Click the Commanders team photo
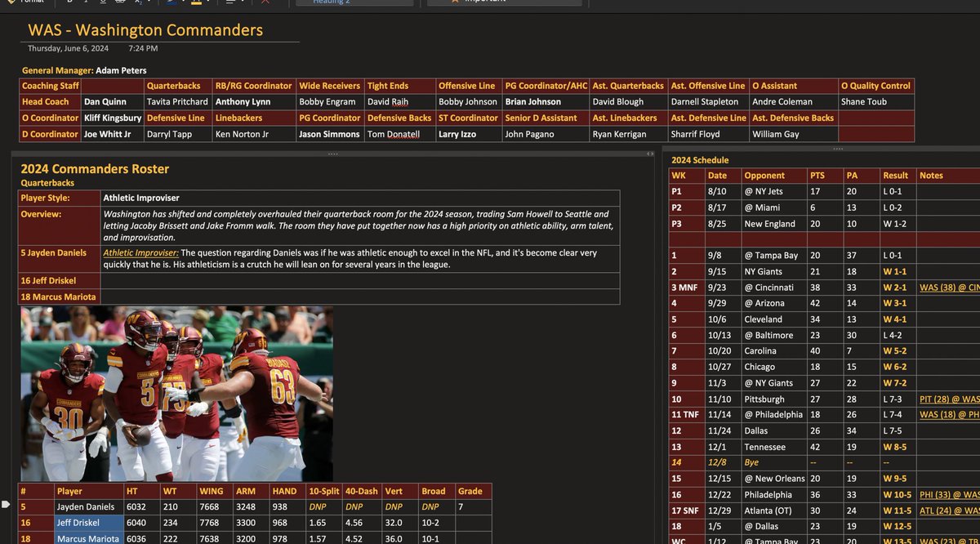 pos(176,395)
